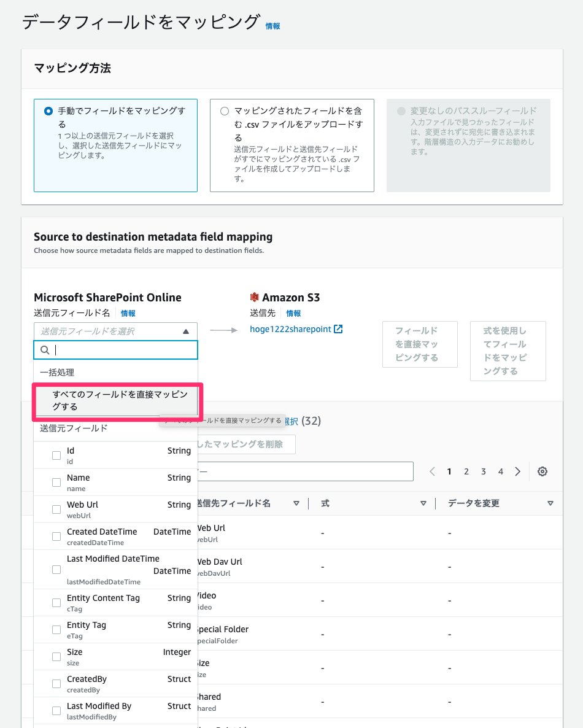
Task: Select current page 1 in pagination
Action: coord(449,471)
